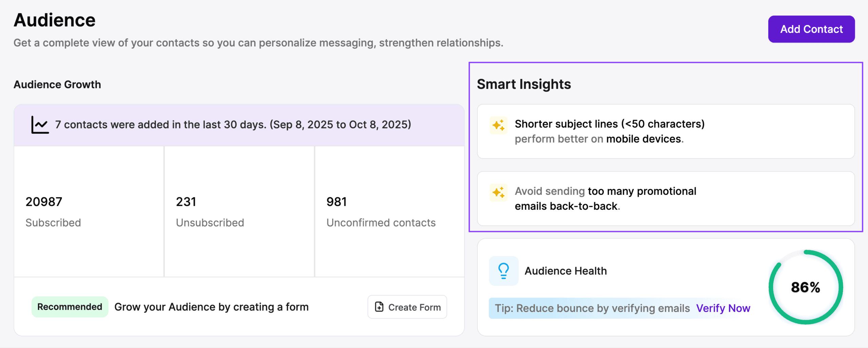The width and height of the screenshot is (868, 348).
Task: Click the Grow your Audience recommendation text
Action: (211, 307)
